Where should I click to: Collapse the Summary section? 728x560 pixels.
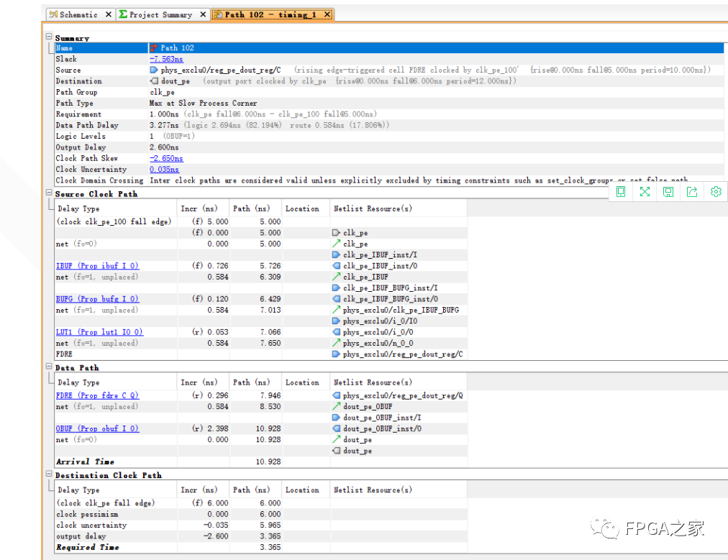(x=47, y=37)
